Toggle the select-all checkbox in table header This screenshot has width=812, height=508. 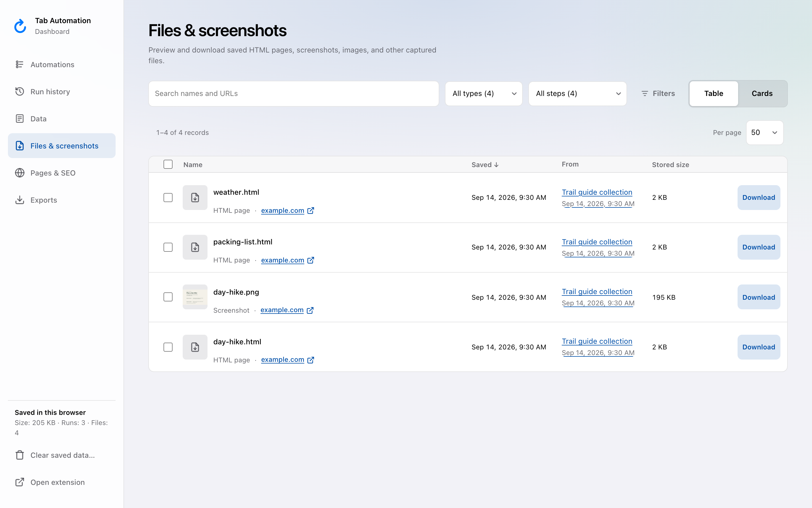168,164
